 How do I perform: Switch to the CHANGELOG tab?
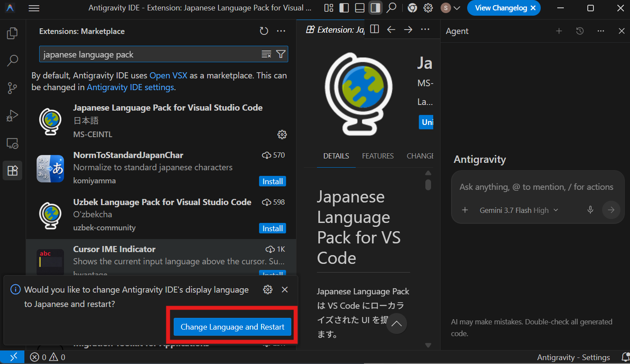pyautogui.click(x=421, y=156)
